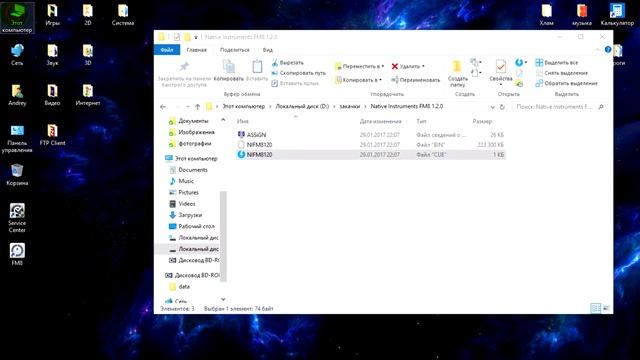640x360 pixels.
Task: Switch to the Вид ribbon tab
Action: click(268, 50)
